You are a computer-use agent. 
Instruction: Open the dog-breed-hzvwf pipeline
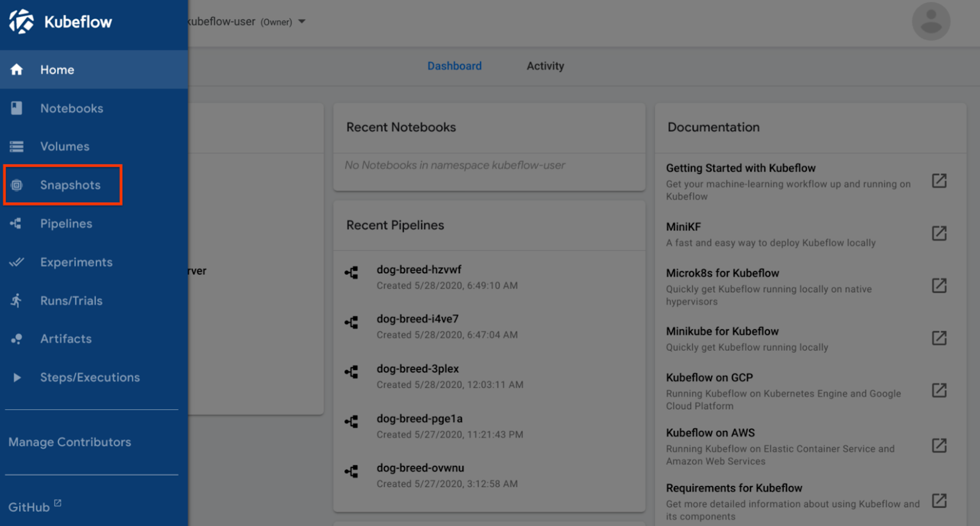419,270
